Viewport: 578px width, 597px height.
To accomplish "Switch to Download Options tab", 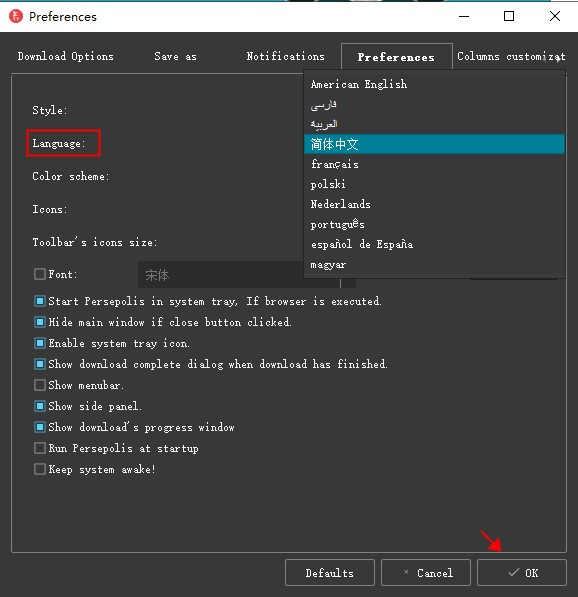I will [x=65, y=56].
